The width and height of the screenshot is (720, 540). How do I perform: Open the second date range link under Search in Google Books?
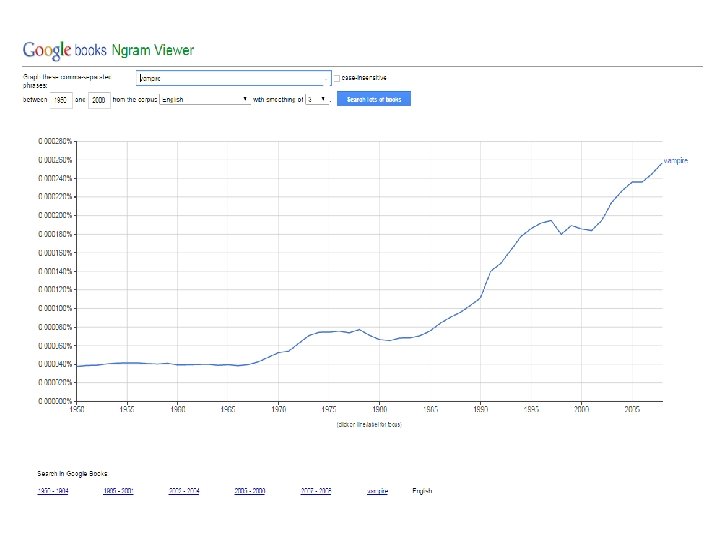coord(118,491)
